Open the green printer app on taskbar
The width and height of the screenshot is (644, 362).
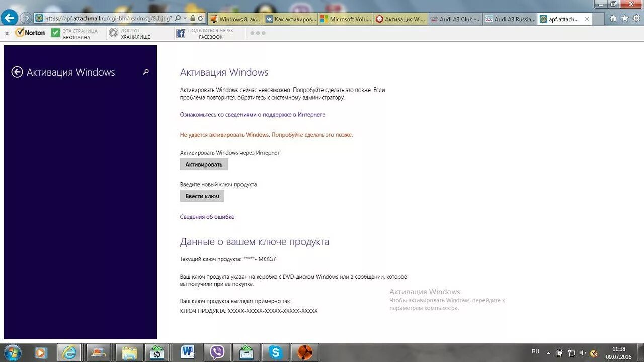[x=247, y=352]
